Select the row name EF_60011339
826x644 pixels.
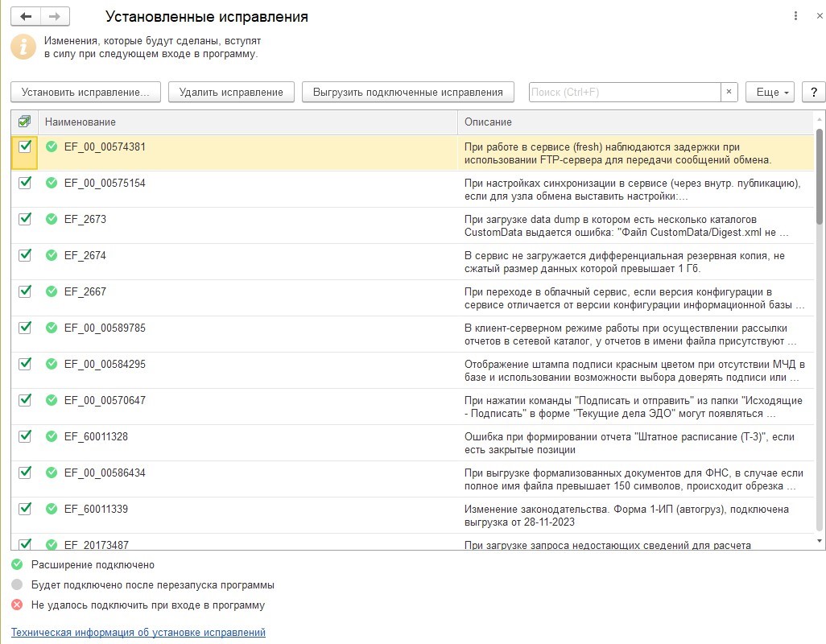point(96,510)
